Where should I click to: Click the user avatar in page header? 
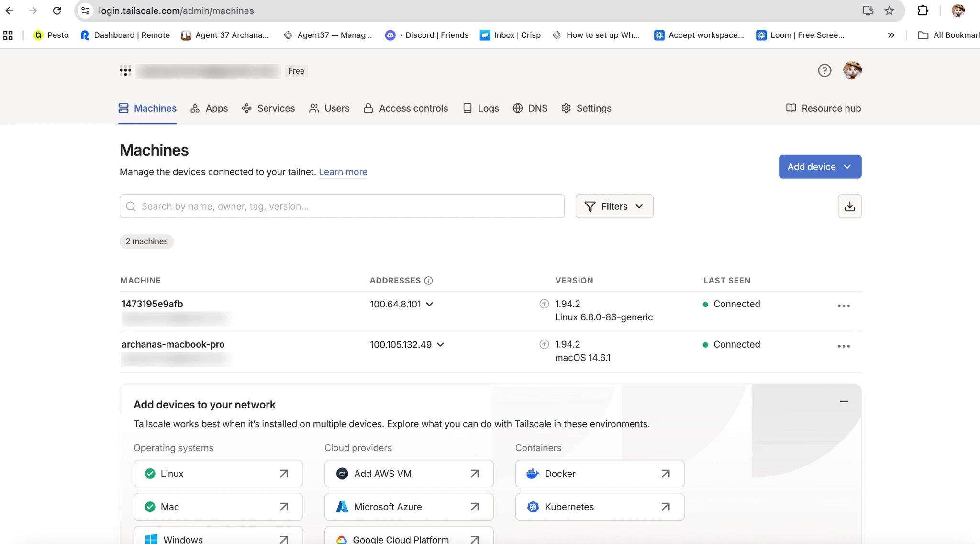tap(852, 70)
